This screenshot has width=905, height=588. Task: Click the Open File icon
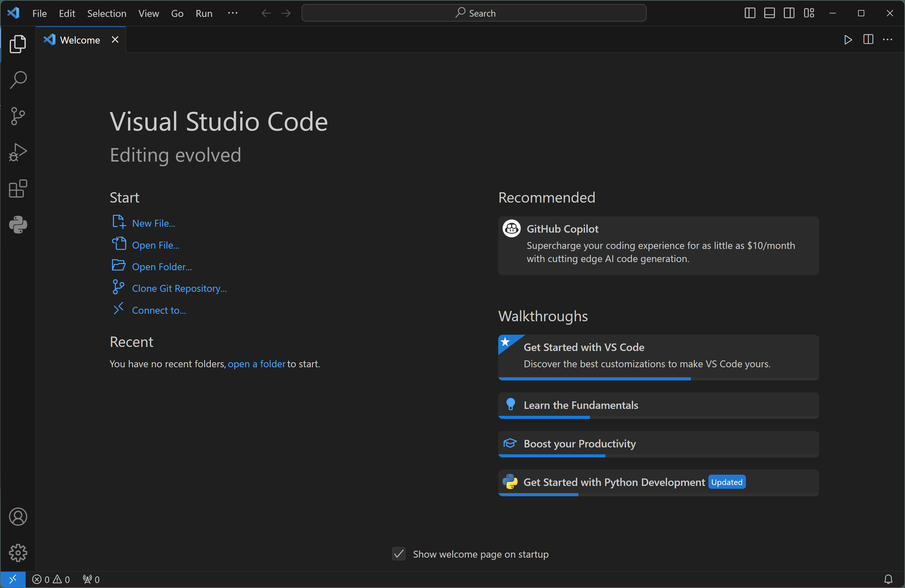point(119,243)
